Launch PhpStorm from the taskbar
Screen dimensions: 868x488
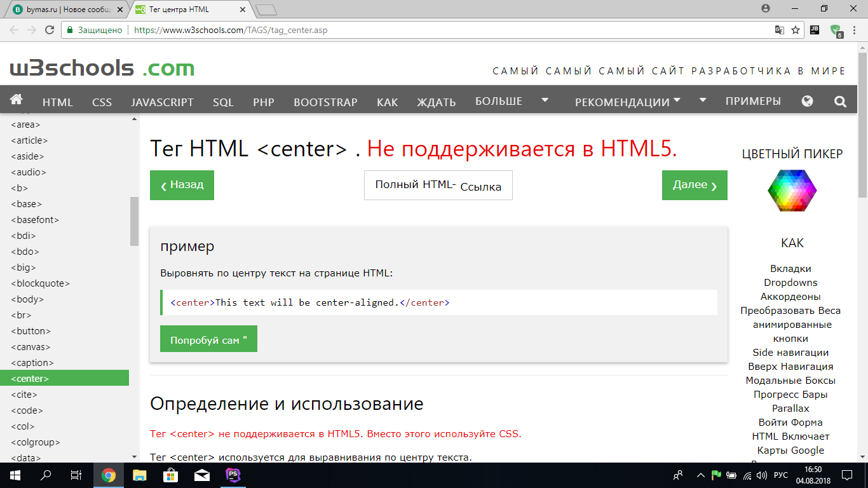(x=233, y=475)
